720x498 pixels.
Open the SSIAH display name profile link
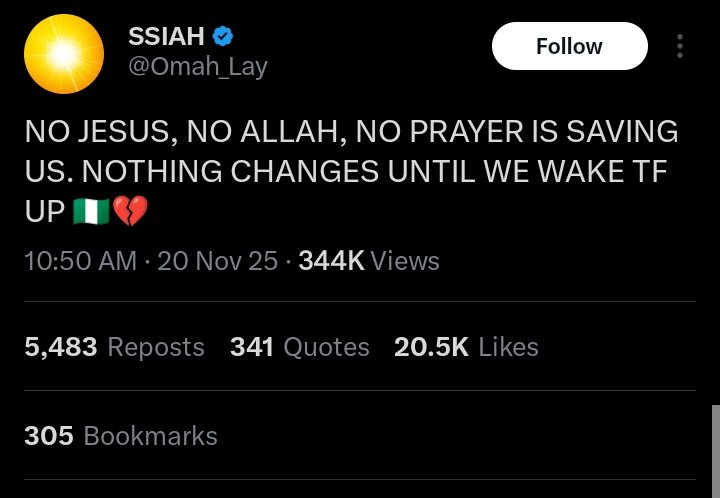[166, 37]
